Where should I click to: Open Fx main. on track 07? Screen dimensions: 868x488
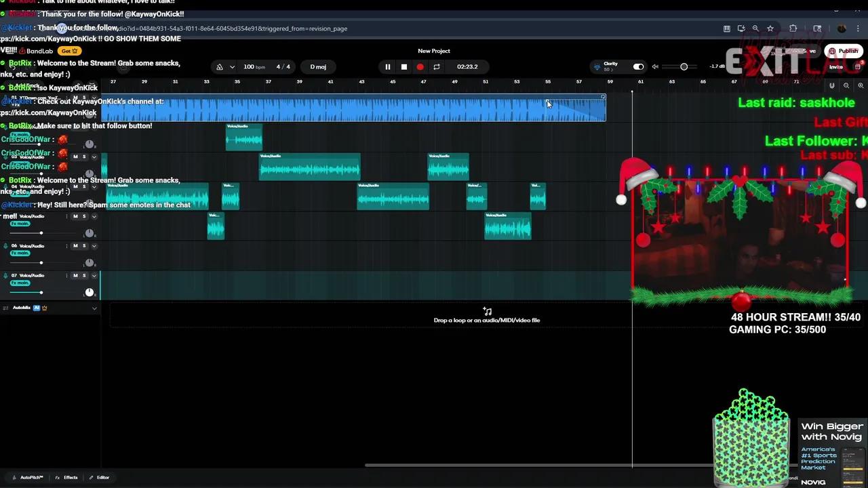(20, 283)
